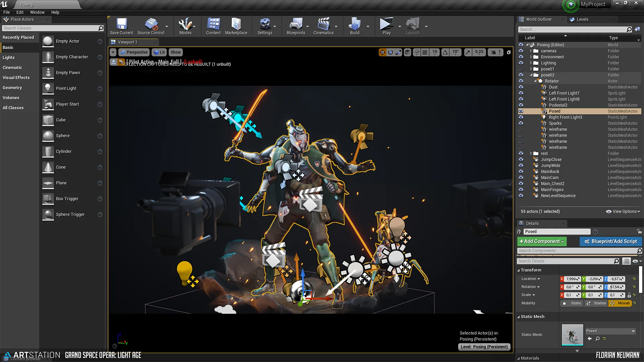Set Mobility to Stationary
The image size is (644, 362).
(596, 303)
